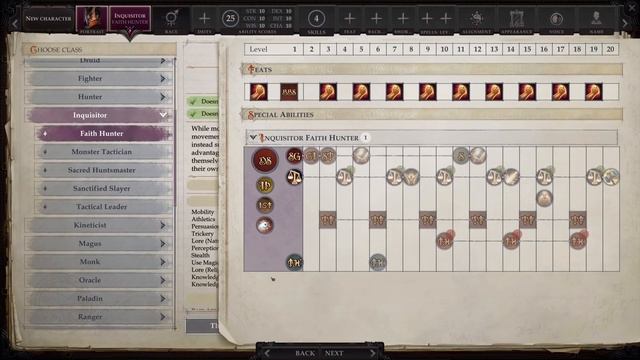Click the round icon below scales at level 16
The width and height of the screenshot is (640, 360).
544,198
